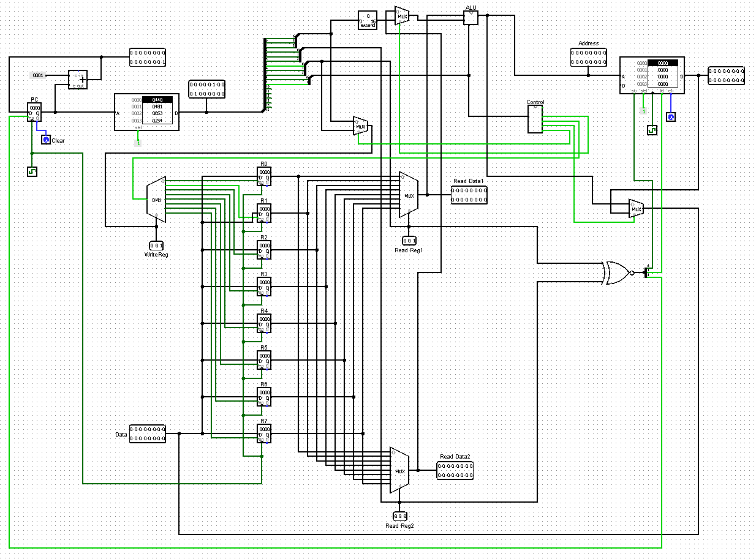Image resolution: width=756 pixels, height=559 pixels.
Task: Click the Address probe display
Action: point(588,58)
